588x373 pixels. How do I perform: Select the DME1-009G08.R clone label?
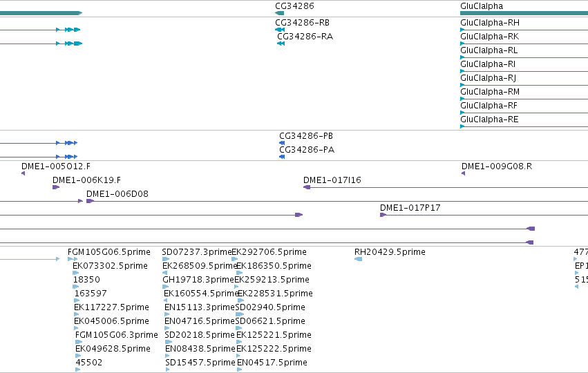[x=497, y=166]
